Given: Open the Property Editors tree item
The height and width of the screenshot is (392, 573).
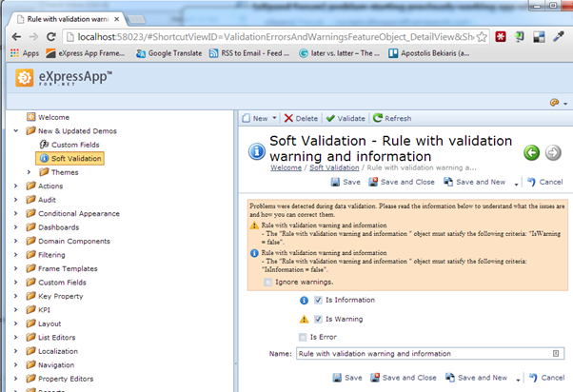Looking at the screenshot, I should click(x=66, y=379).
